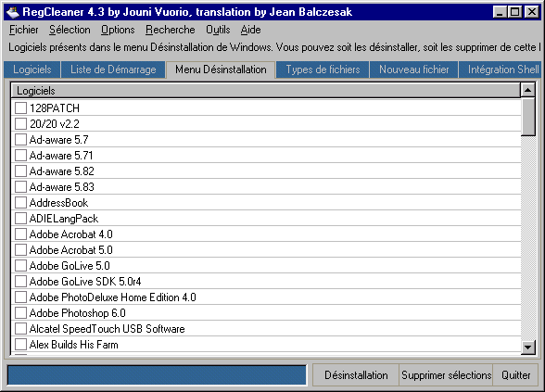
Task: Click the Supprimer sélections button
Action: (x=447, y=375)
